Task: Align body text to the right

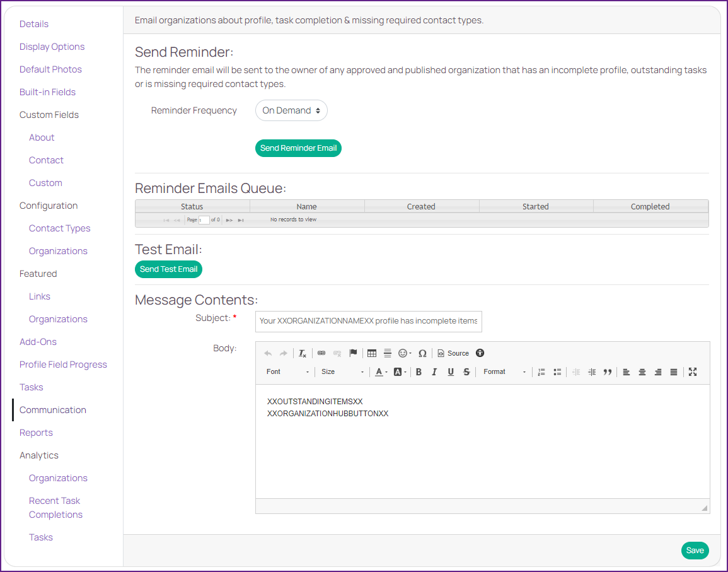Action: tap(658, 372)
